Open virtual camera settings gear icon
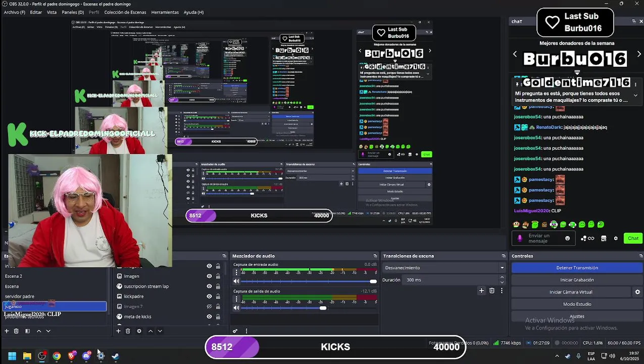The width and height of the screenshot is (644, 364). click(637, 292)
